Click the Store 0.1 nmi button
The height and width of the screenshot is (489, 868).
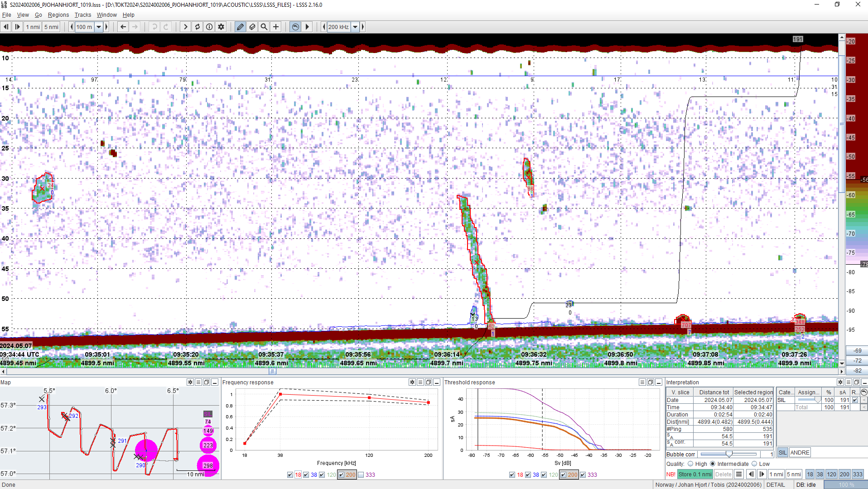tap(695, 474)
